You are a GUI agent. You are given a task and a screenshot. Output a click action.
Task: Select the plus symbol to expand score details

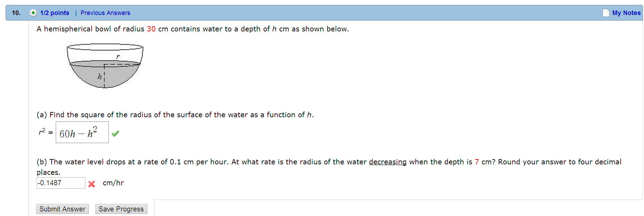click(32, 13)
